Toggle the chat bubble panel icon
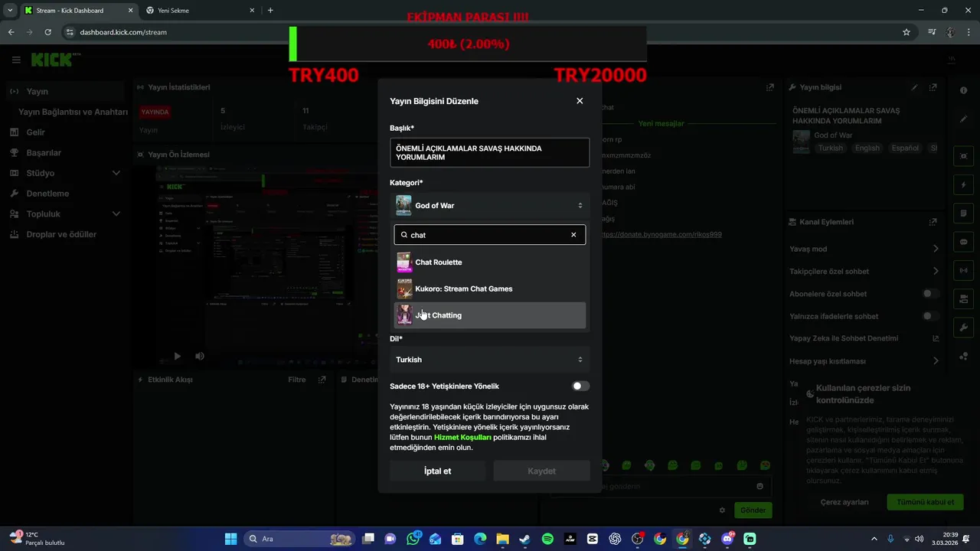This screenshot has width=980, height=551. click(x=963, y=242)
